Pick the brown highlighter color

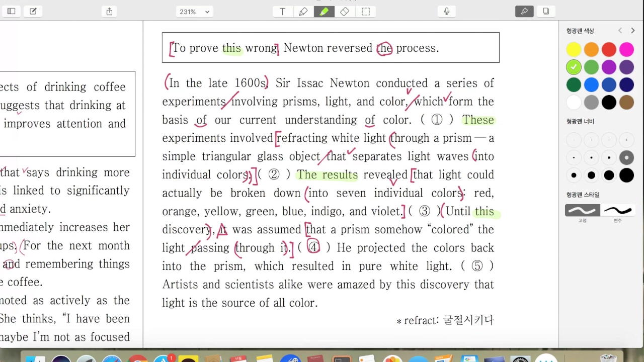(x=626, y=102)
